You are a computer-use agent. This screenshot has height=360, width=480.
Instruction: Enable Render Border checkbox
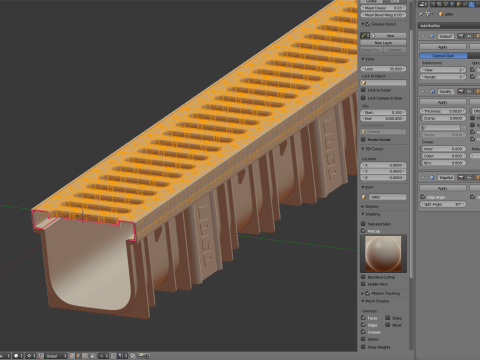[x=363, y=139]
